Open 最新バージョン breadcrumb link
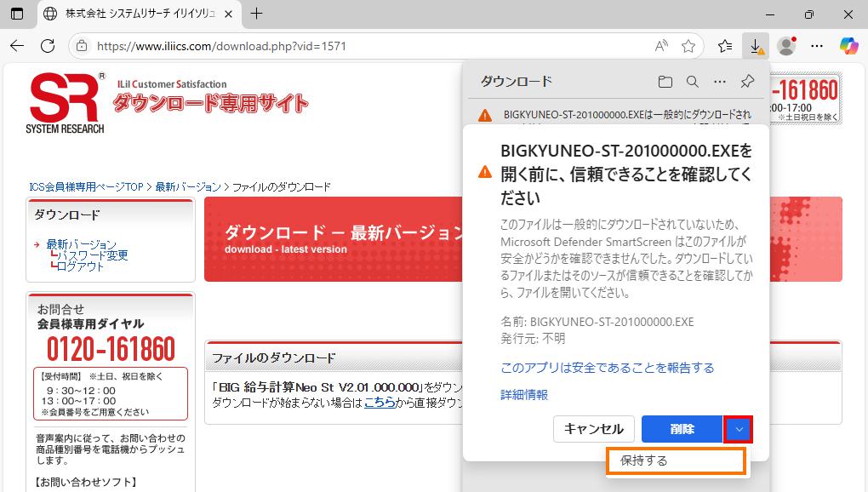This screenshot has width=868, height=492. point(188,186)
